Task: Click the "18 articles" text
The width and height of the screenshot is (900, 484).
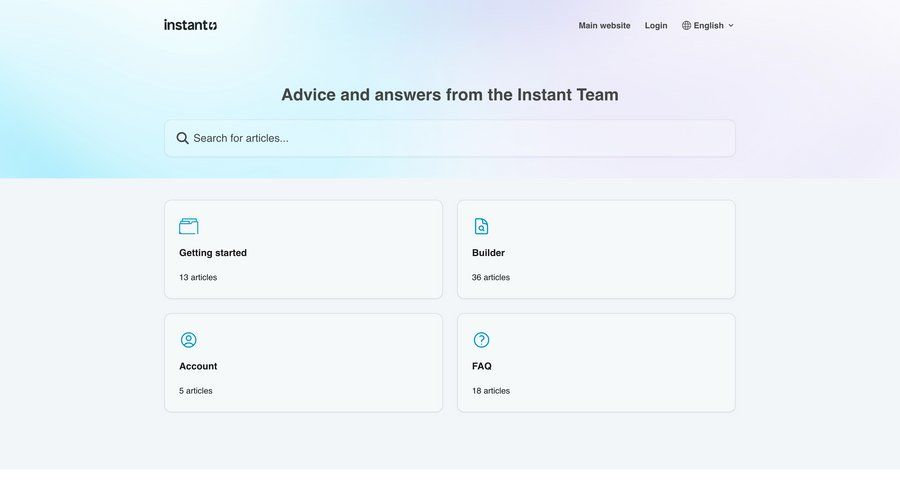Action: (x=491, y=391)
